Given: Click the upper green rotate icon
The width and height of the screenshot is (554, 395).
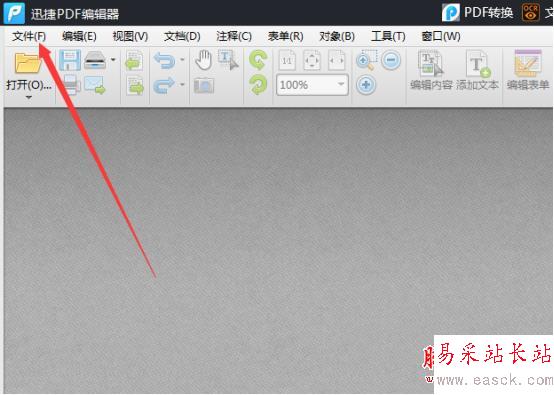Looking at the screenshot, I should coord(258,60).
